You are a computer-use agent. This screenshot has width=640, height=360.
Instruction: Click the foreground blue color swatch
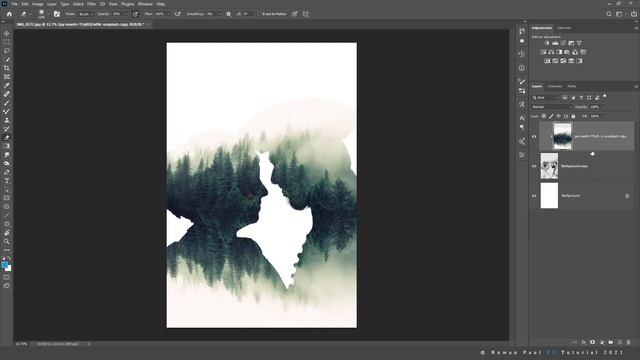[4, 265]
